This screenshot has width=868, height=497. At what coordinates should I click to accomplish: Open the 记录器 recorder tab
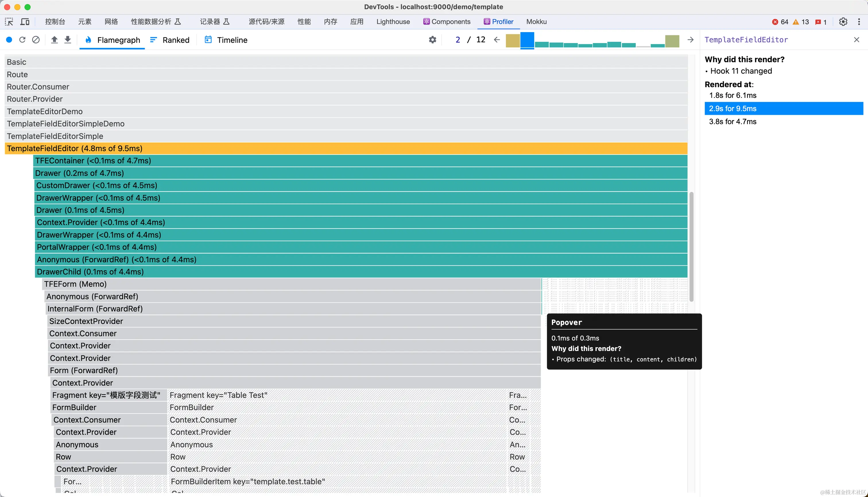tap(215, 22)
